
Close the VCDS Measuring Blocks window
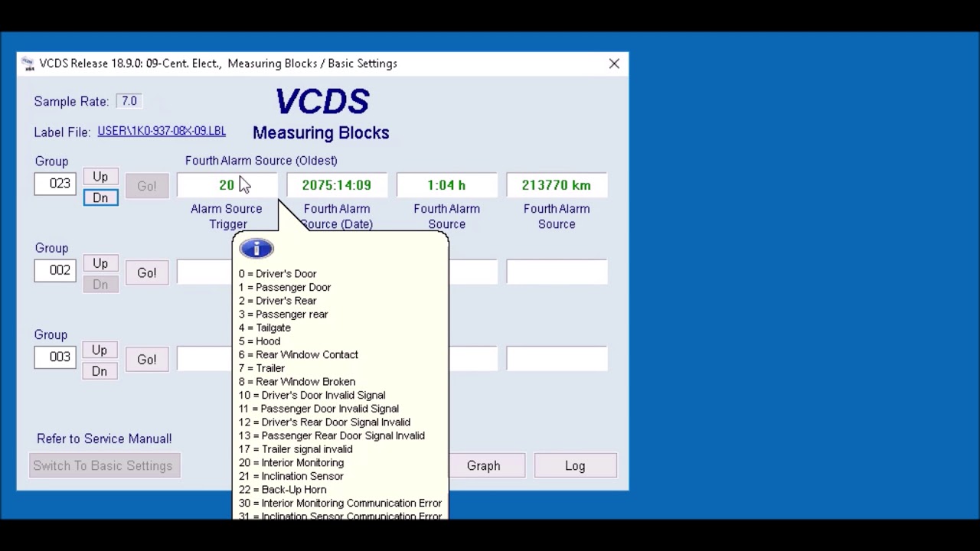coord(614,64)
